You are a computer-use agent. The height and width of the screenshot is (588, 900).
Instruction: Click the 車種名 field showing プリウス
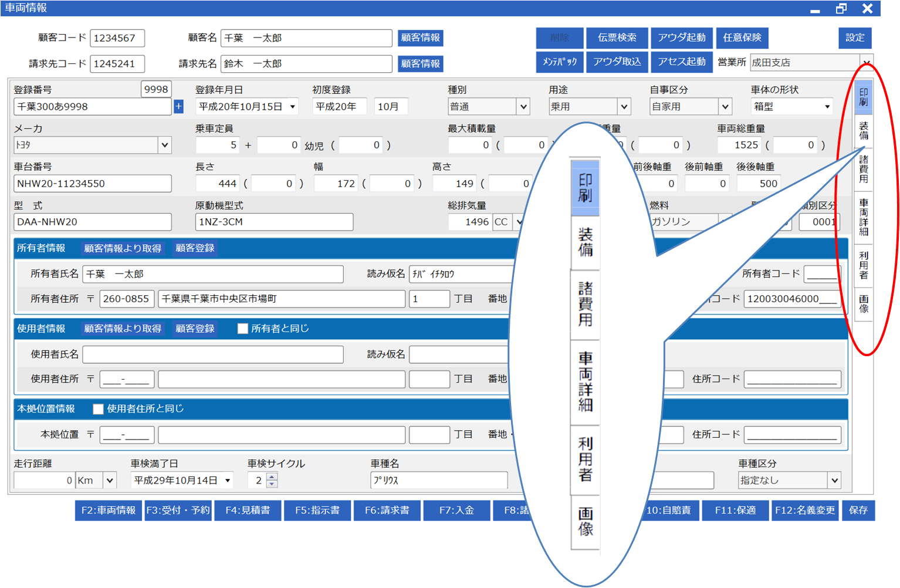coord(439,481)
